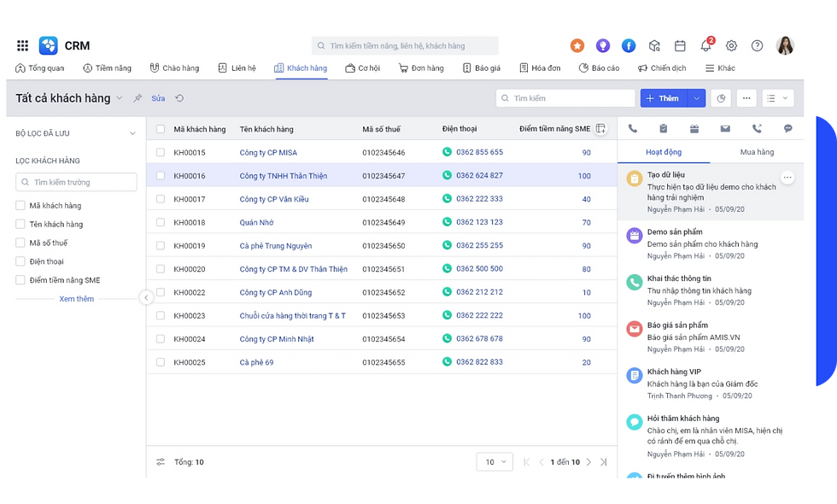Toggle the select-all checkbox in table header
This screenshot has height=504, width=837.
(x=160, y=129)
